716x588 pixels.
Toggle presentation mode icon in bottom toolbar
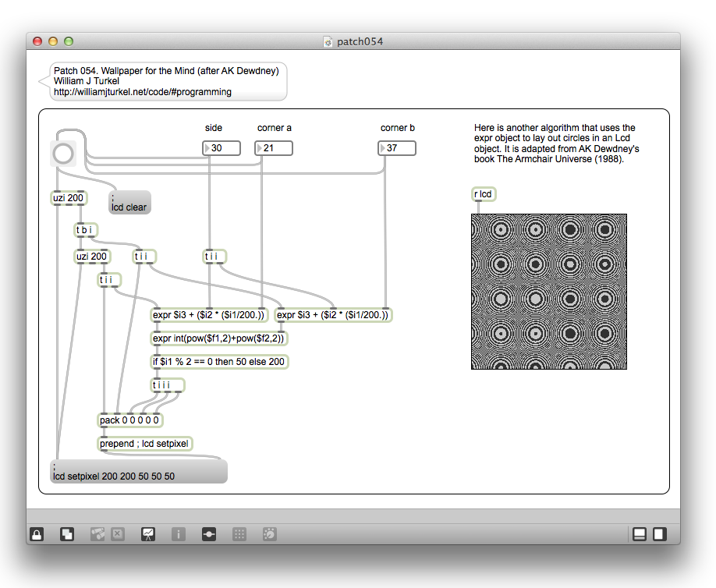[147, 534]
